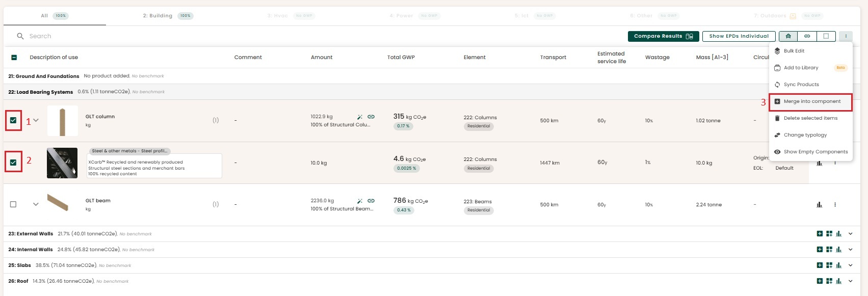Screen dimensions: 868x296
Task: Click add component grid icon for 25: Slabs
Action: pyautogui.click(x=829, y=265)
